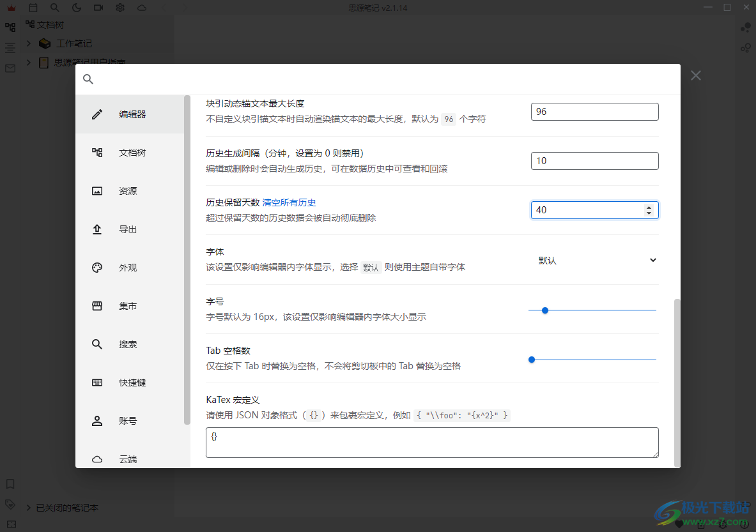Open the hollow-circles graph icon in the right dock
This screenshot has width=756, height=532.
pos(745,48)
